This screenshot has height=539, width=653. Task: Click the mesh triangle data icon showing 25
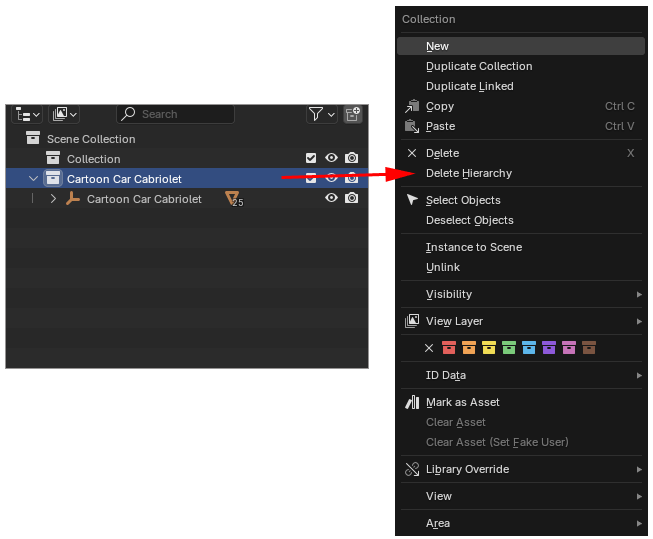pos(233,198)
